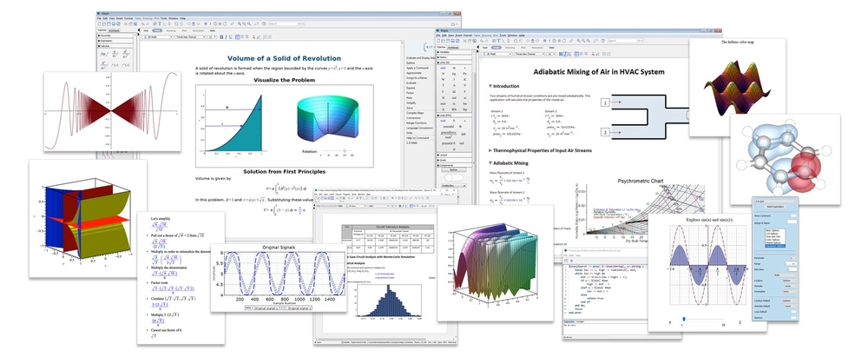868x364 pixels.
Task: Click Underline icon in HVAC document toolbar
Action: [x=569, y=54]
